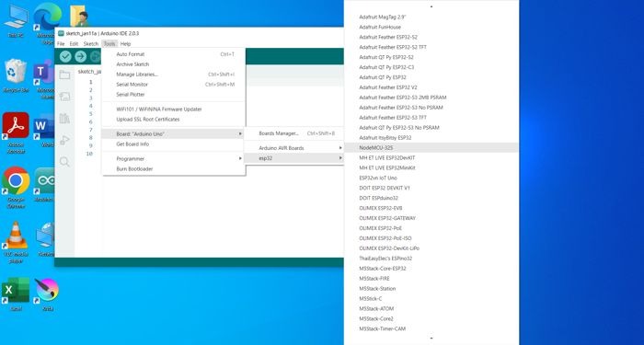Viewport: 644px width, 345px height.
Task: Open the Boards Manager sidebar icon
Action: pos(64,97)
